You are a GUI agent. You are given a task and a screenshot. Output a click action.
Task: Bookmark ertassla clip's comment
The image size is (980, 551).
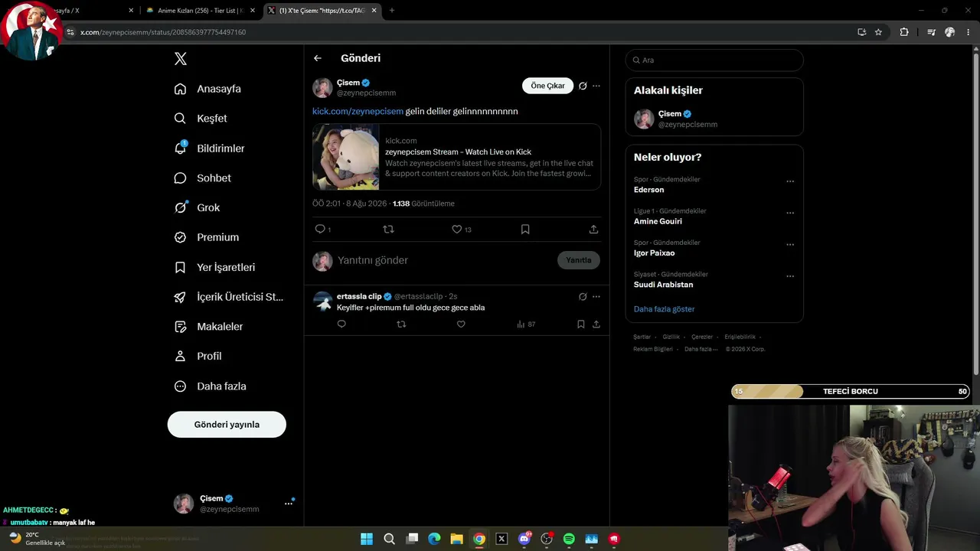pyautogui.click(x=581, y=324)
